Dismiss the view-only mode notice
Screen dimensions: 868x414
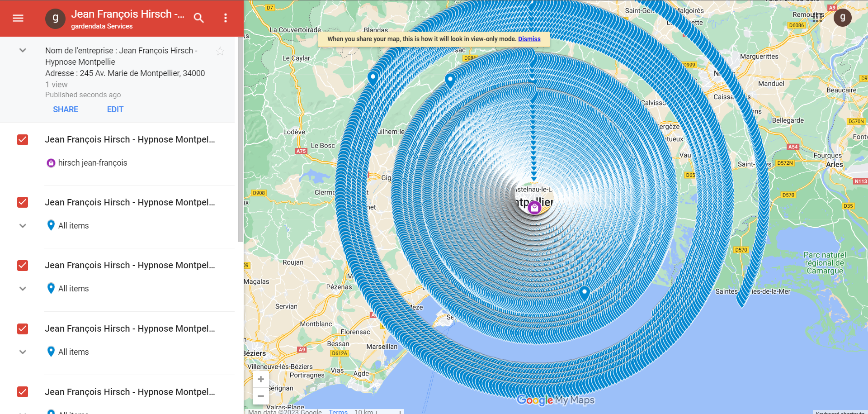coord(529,39)
